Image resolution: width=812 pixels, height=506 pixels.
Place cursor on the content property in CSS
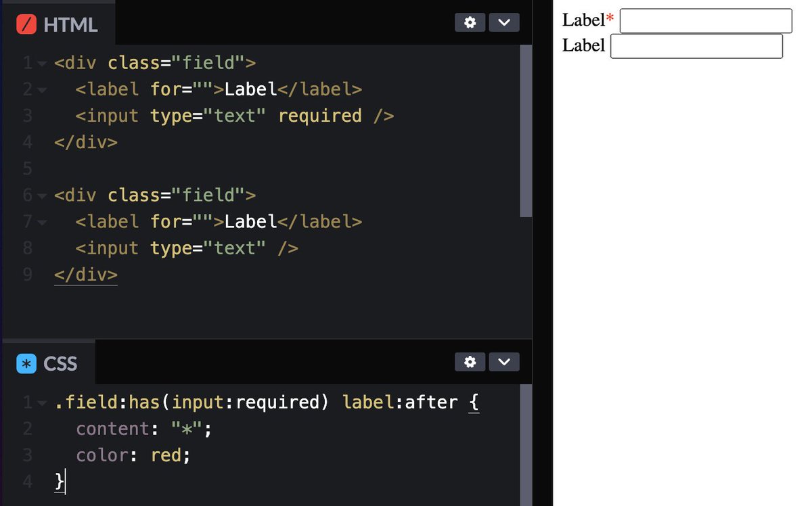click(x=112, y=428)
